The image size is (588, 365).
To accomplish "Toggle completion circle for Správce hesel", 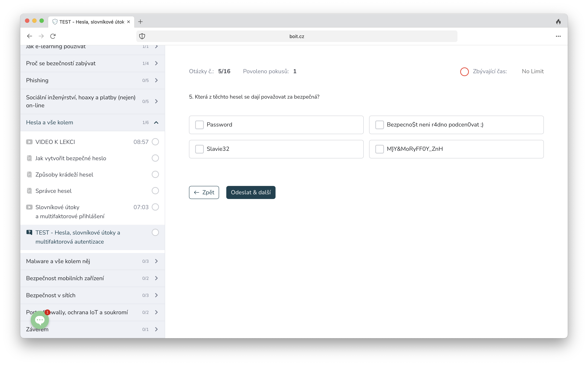I will pos(155,191).
